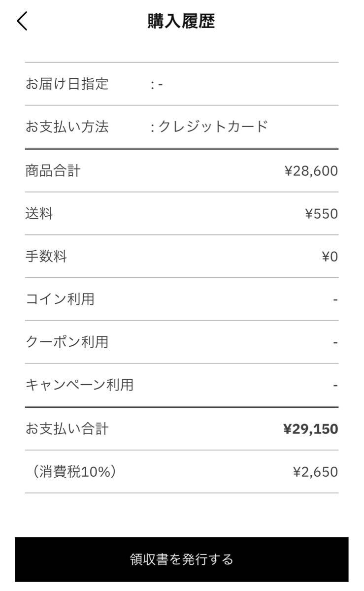Select the ¥550 shipping fee amount

(321, 214)
